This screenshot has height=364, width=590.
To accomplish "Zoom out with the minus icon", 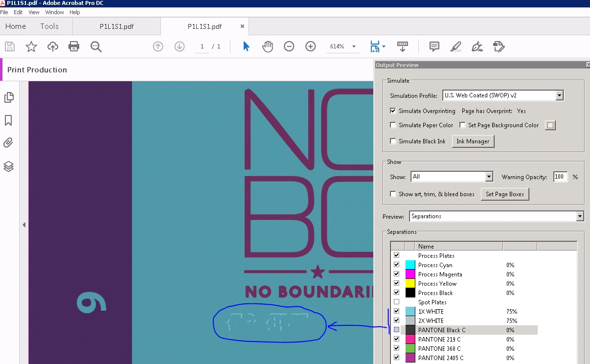I will [x=289, y=46].
